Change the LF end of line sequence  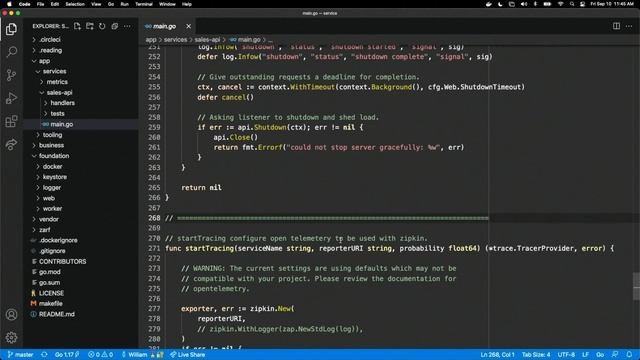coord(585,355)
